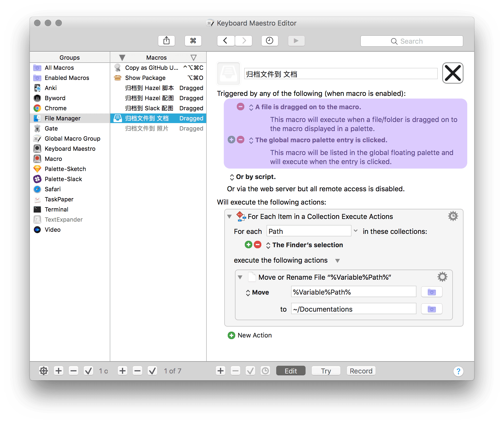Remove the file dragged trigger with minus button
504x423 pixels.
tap(240, 107)
